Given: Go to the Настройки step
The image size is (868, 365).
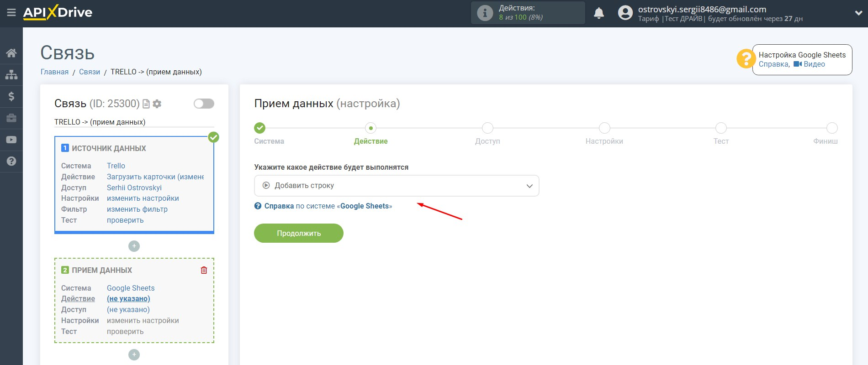Looking at the screenshot, I should click(x=604, y=128).
